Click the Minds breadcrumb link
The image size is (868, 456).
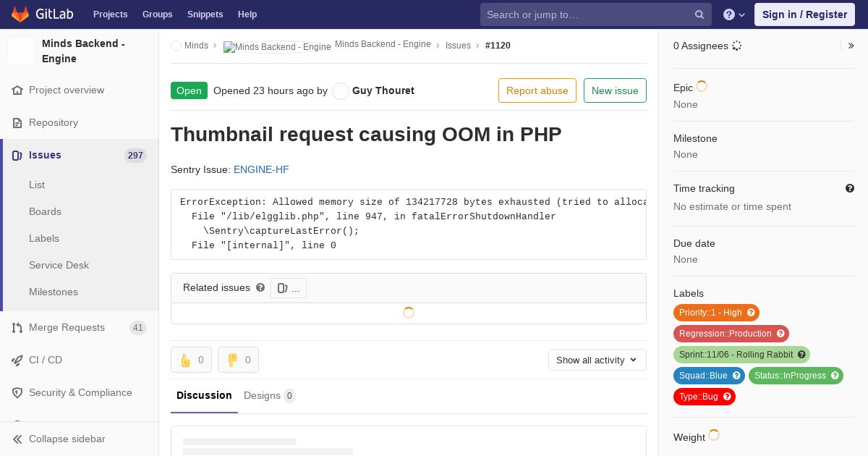pyautogui.click(x=196, y=46)
